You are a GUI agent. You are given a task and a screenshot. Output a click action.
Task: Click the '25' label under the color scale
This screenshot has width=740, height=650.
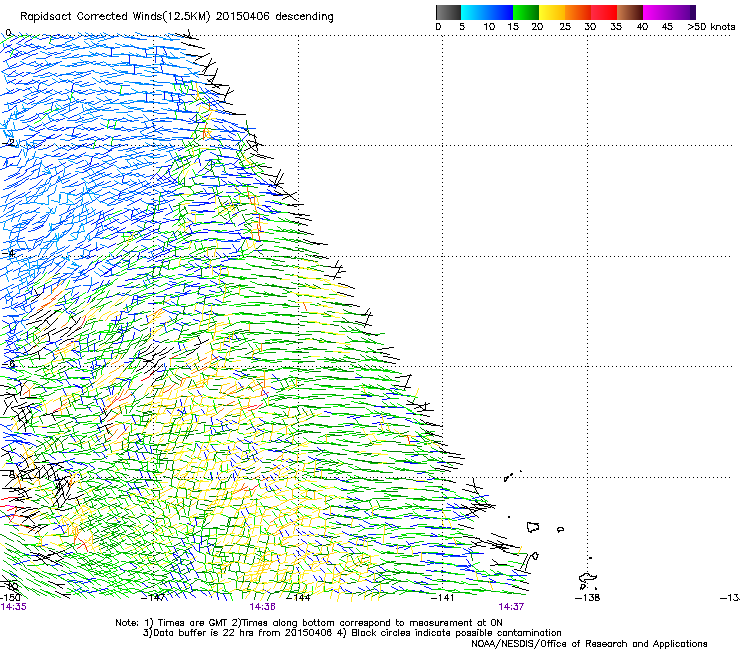pos(565,26)
